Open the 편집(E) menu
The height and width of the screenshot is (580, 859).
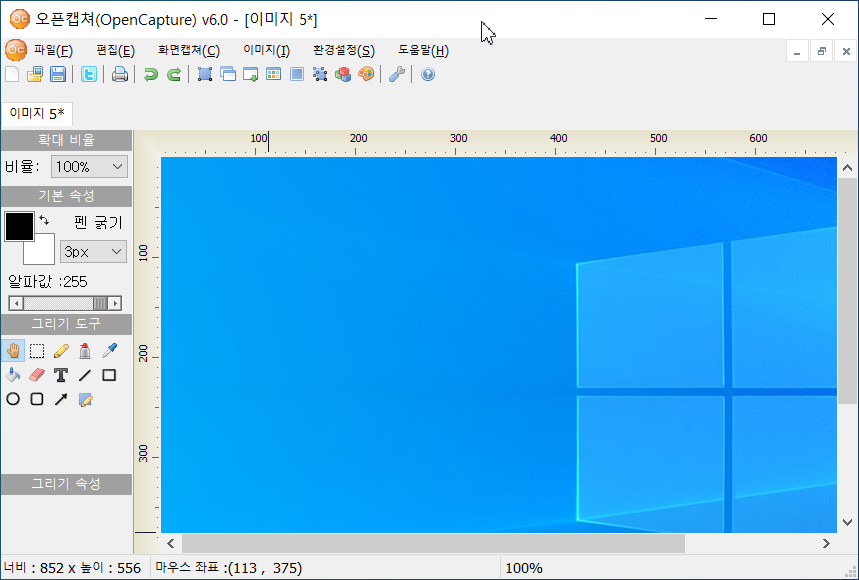point(116,50)
